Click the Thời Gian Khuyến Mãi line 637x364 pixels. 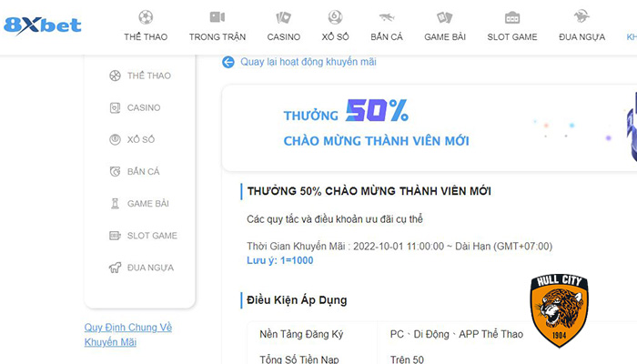point(399,247)
